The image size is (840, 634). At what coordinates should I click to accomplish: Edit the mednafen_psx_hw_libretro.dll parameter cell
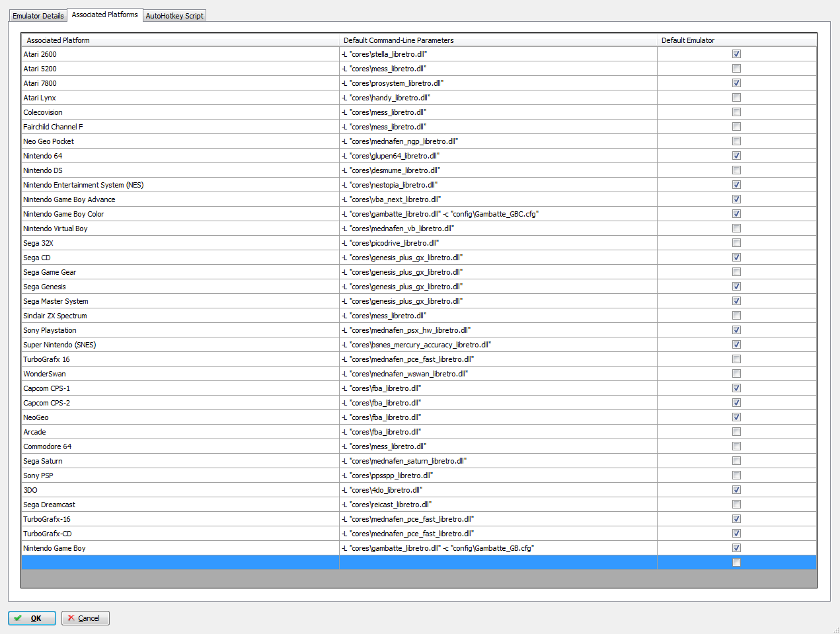pos(498,330)
